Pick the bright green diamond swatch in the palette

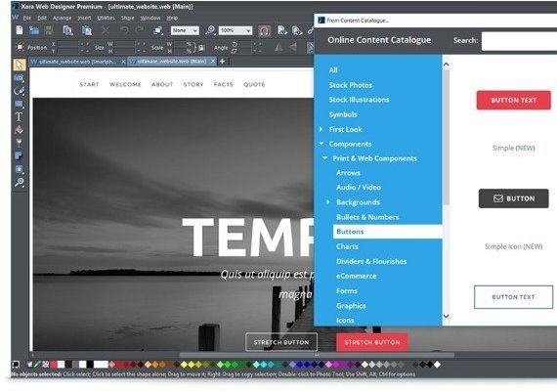[x=228, y=365]
